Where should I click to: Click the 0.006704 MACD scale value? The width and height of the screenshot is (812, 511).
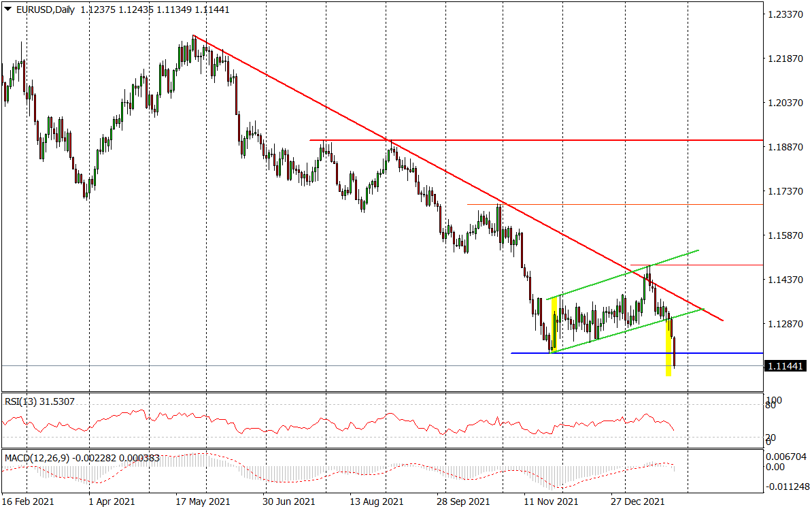(x=787, y=457)
